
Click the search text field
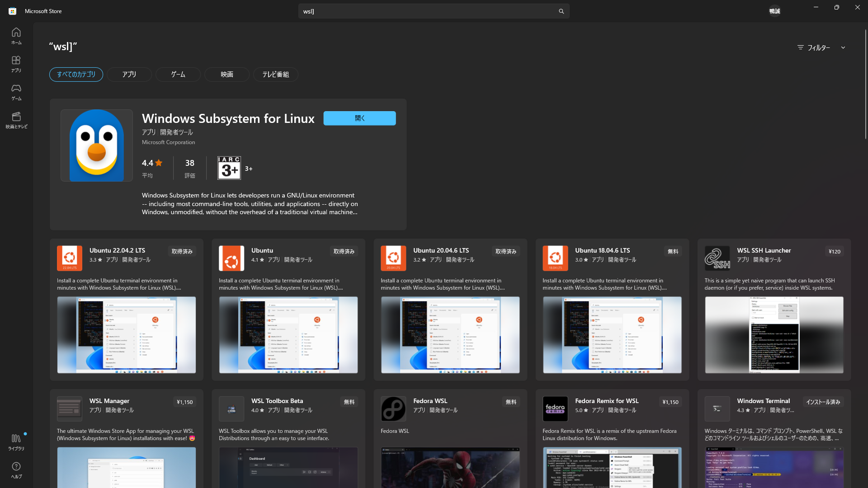coord(425,11)
